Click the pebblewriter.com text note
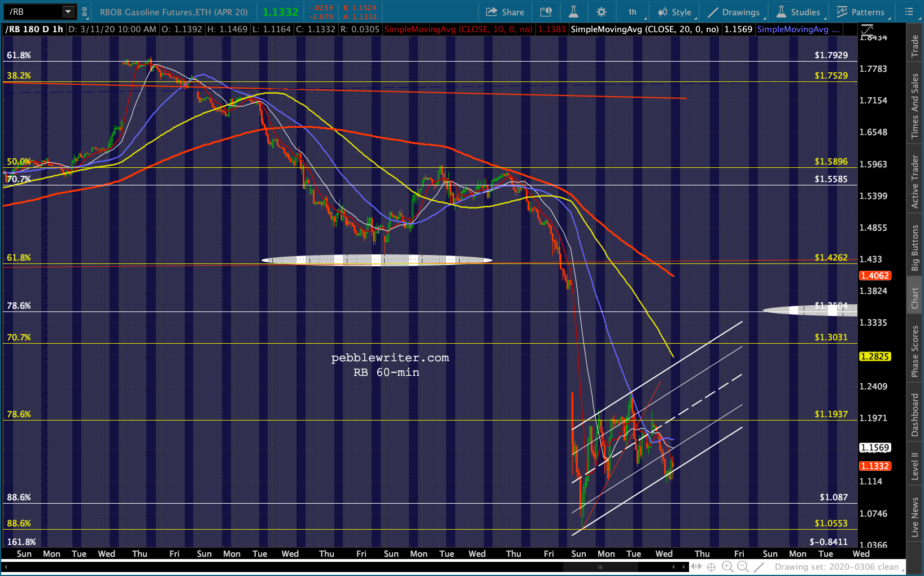This screenshot has height=576, width=924. pyautogui.click(x=390, y=357)
